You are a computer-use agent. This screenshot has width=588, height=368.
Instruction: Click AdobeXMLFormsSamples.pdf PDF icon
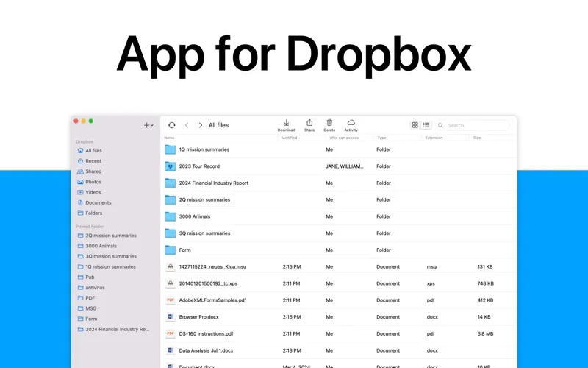171,300
